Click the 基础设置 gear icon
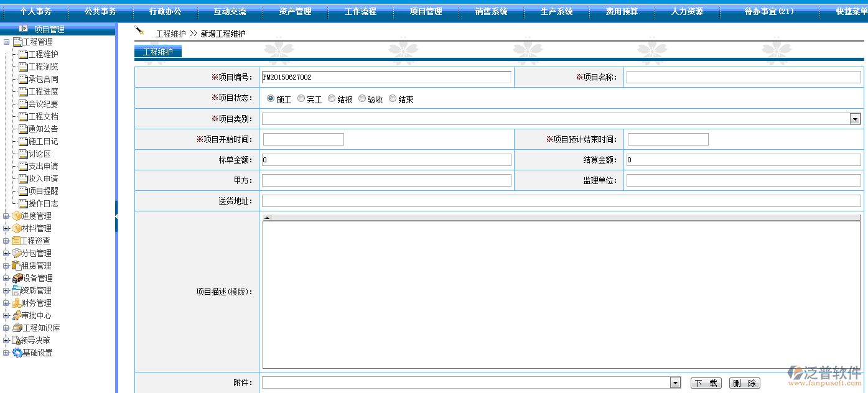Image resolution: width=868 pixels, height=393 pixels. [17, 353]
